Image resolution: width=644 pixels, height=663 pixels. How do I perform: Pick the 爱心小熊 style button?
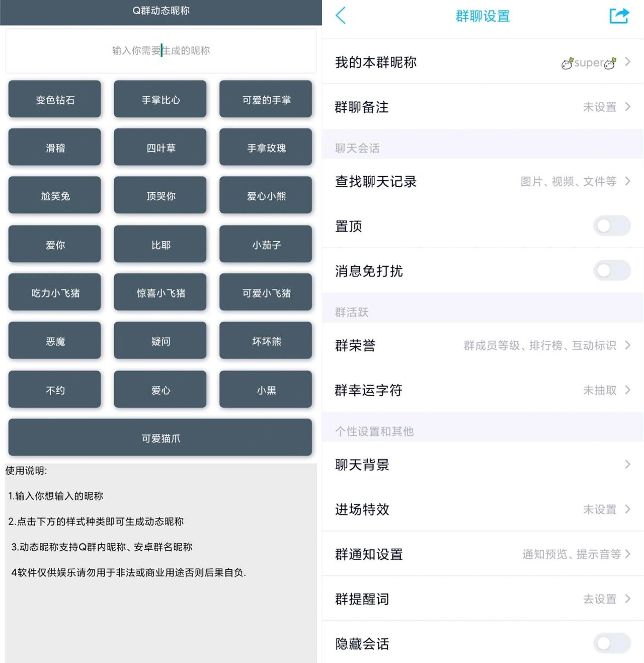(266, 196)
